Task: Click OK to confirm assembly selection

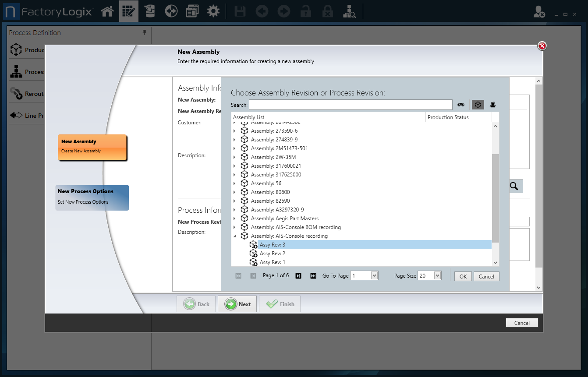Action: click(x=463, y=276)
